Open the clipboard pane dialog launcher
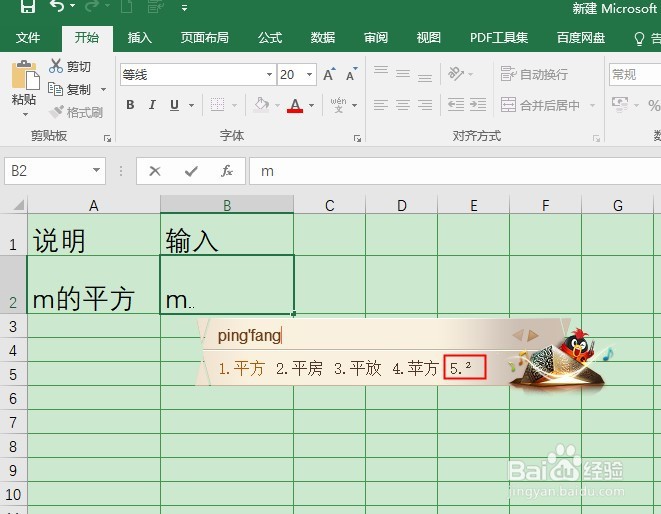Screen dimensions: 661x514 pyautogui.click(x=107, y=138)
